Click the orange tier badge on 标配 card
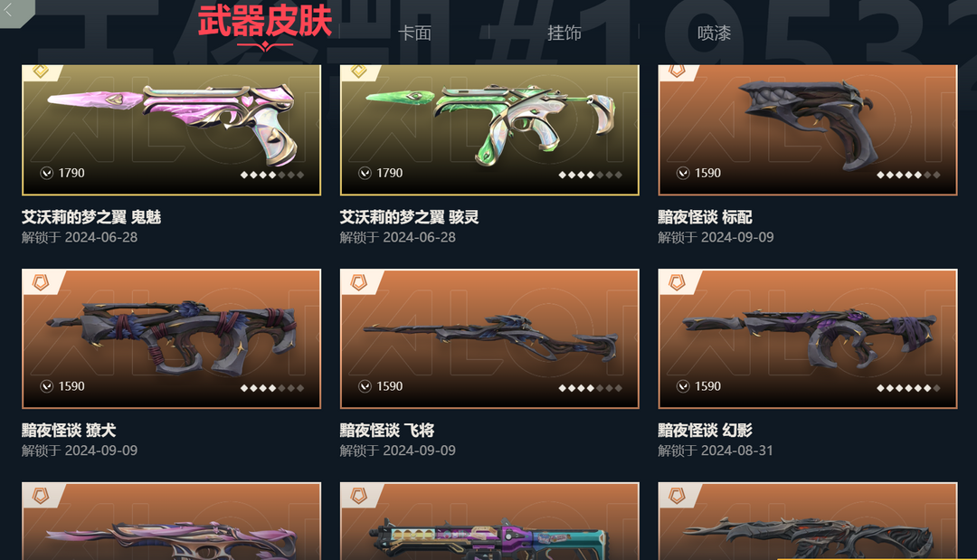The image size is (977, 560). (x=677, y=71)
